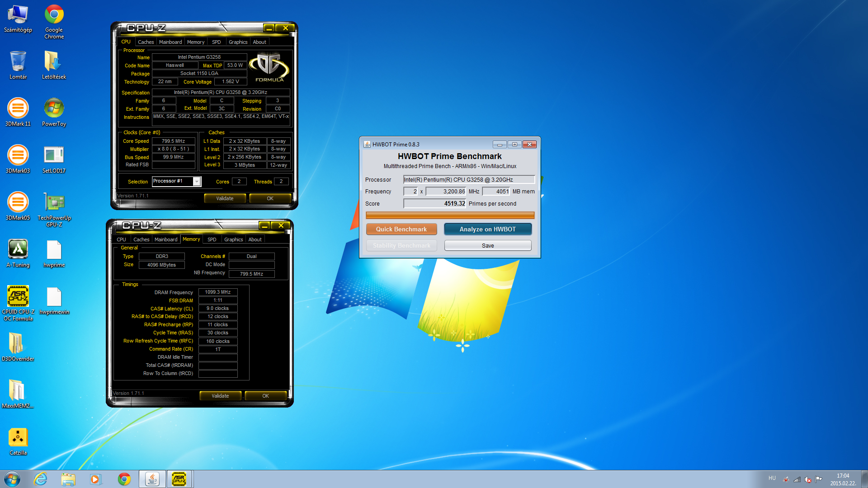868x488 pixels.
Task: Select the A-Tuning desktop icon
Action: [18, 253]
